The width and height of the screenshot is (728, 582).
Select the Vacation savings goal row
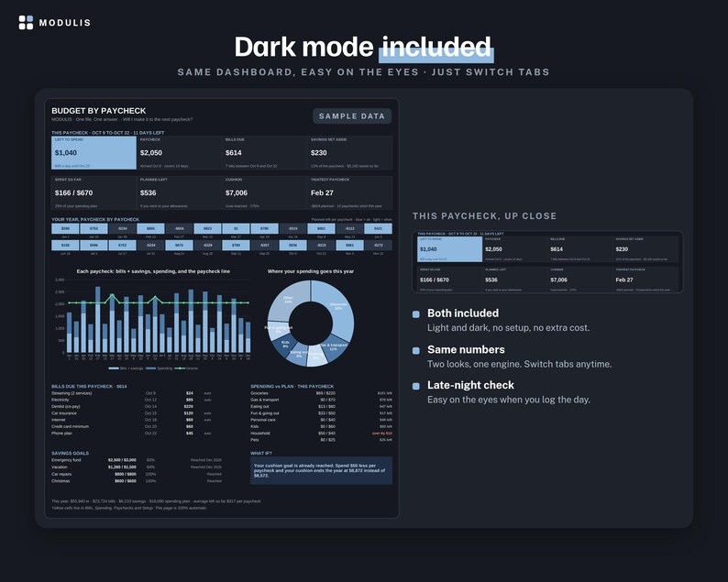[x=137, y=467]
